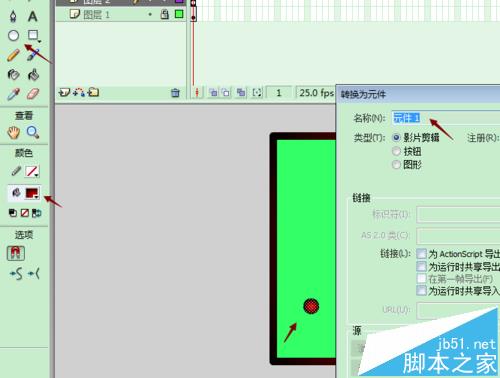Screen dimensions: 500x378
Task: Check 为运行时共享导入 checkbox
Action: pos(422,290)
